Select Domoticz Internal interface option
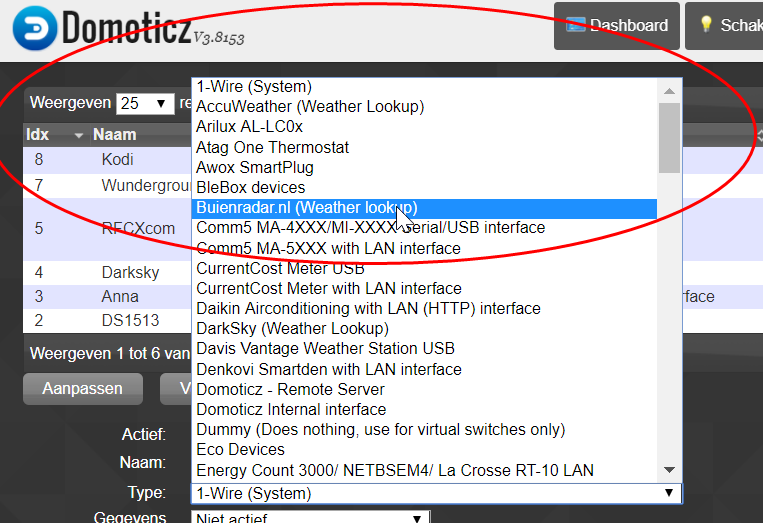Image resolution: width=763 pixels, height=523 pixels. (x=424, y=410)
